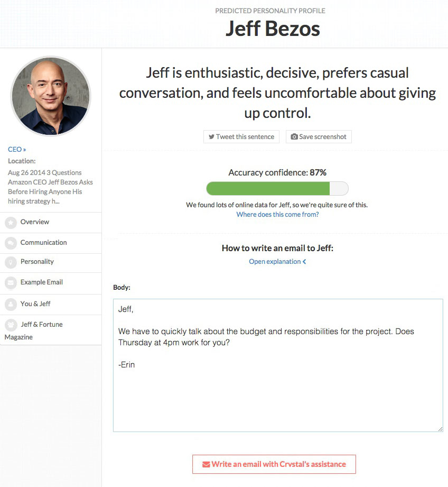This screenshot has height=487, width=448.
Task: Click the envelope icon on Crystal's assistance button
Action: pyautogui.click(x=206, y=464)
